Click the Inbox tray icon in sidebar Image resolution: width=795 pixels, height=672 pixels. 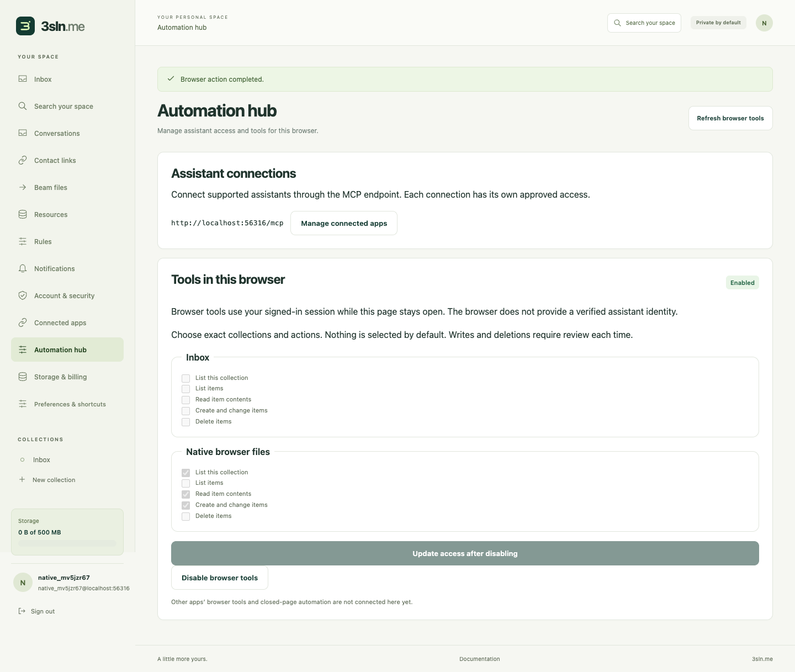click(x=23, y=79)
